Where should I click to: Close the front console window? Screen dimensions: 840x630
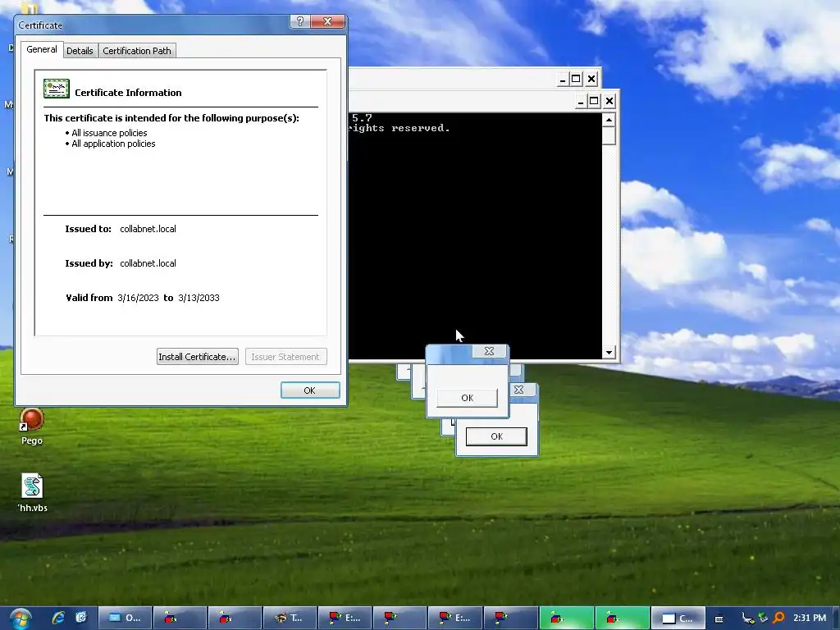pos(609,101)
